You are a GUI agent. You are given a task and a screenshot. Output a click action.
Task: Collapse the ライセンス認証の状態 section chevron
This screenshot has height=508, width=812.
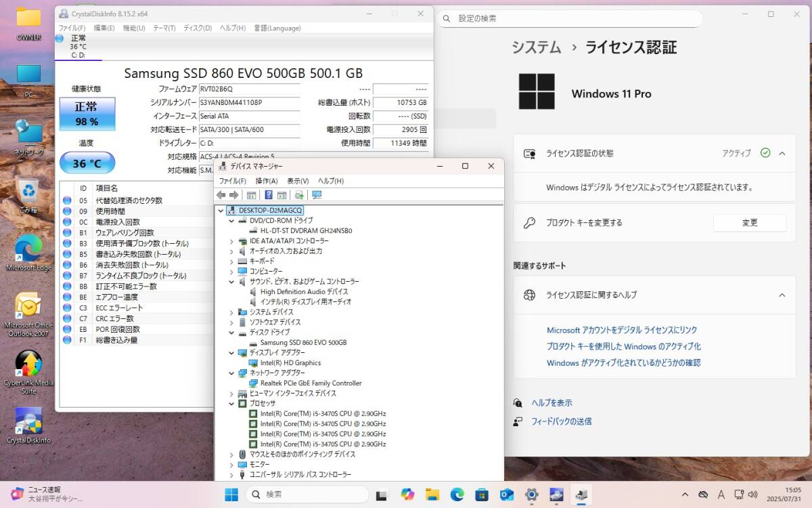(x=782, y=154)
